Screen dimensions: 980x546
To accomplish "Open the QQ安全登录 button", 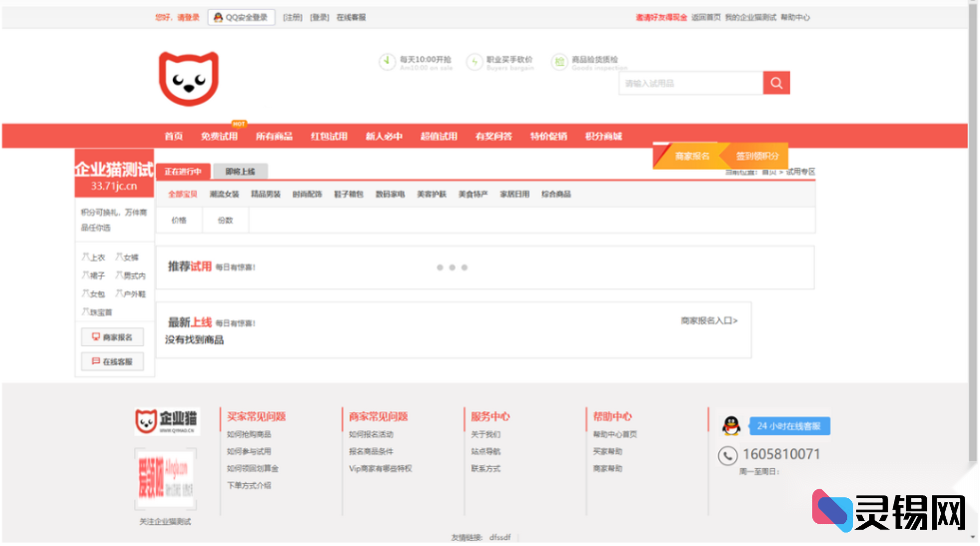I will (241, 18).
